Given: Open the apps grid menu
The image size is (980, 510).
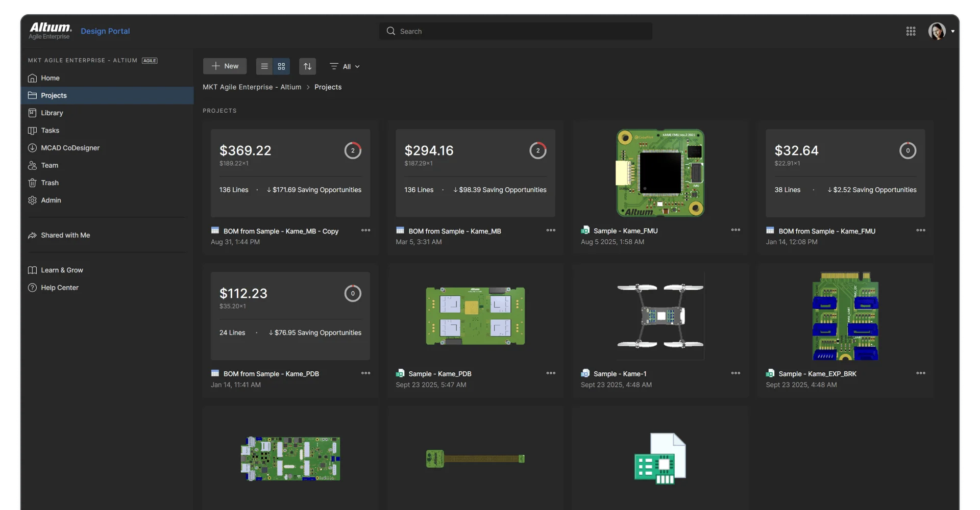Looking at the screenshot, I should [x=911, y=31].
